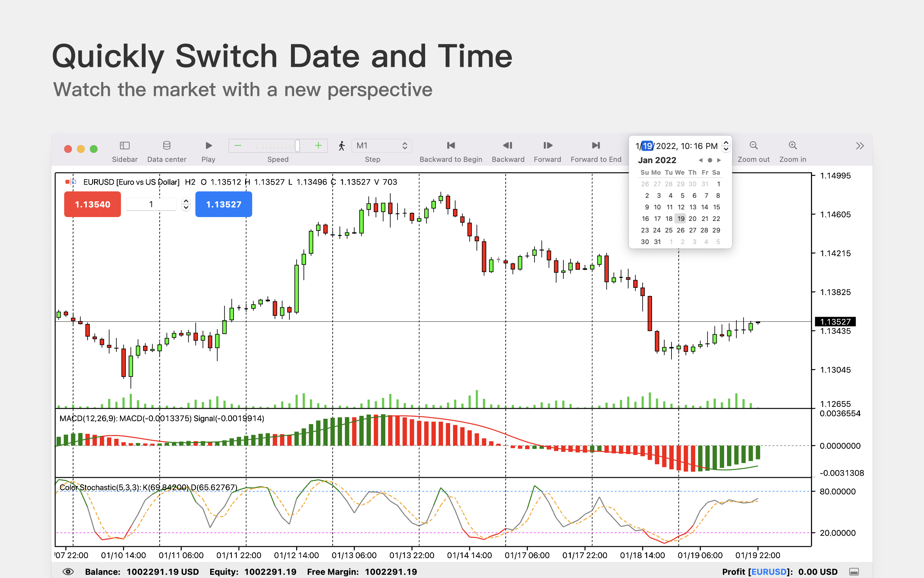The image size is (924, 578).
Task: Click the Balance value in the status bar
Action: point(163,572)
